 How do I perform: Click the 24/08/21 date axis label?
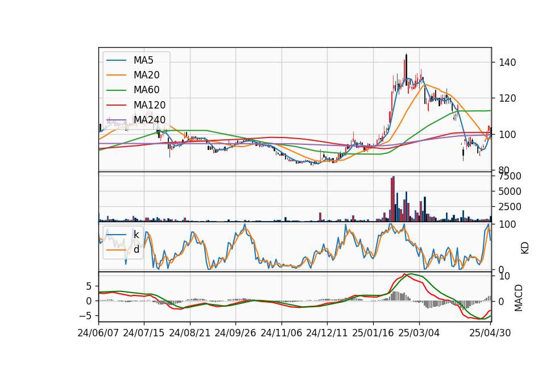(x=190, y=333)
